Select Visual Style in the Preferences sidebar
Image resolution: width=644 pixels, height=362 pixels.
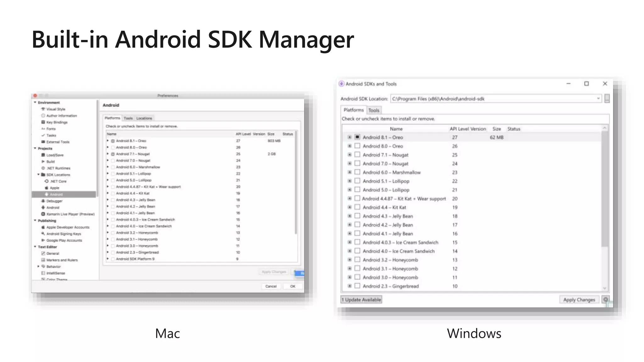pos(56,109)
